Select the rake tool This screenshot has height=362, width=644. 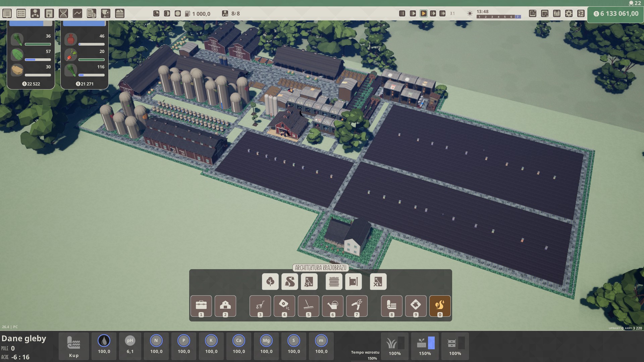coord(308,305)
